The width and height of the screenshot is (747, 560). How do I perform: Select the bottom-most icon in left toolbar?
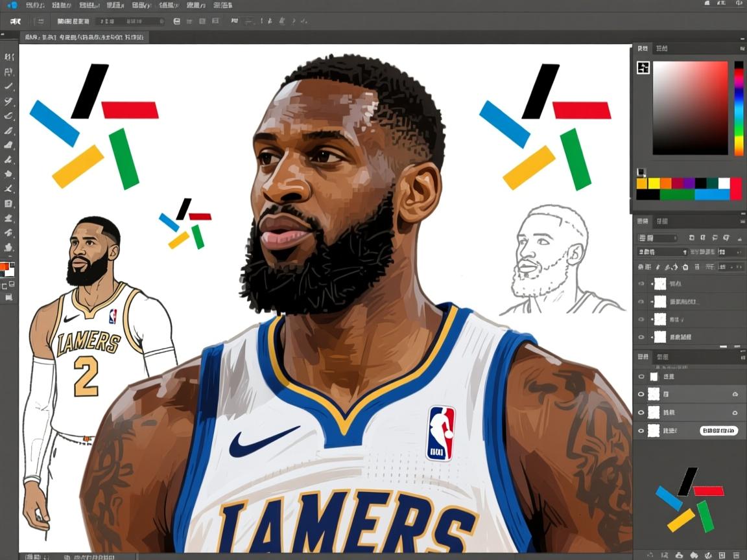[8, 297]
